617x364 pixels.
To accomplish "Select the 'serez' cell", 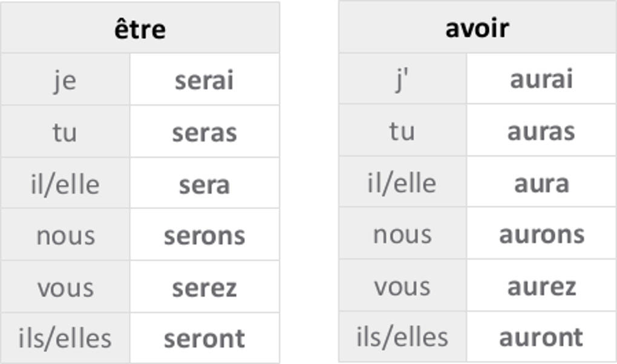I will (204, 287).
